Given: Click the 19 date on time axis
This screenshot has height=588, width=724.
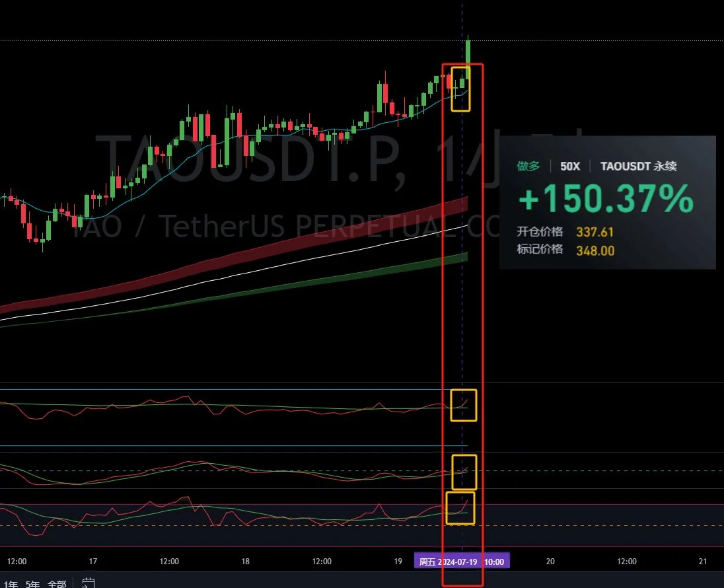Looking at the screenshot, I should tap(398, 561).
